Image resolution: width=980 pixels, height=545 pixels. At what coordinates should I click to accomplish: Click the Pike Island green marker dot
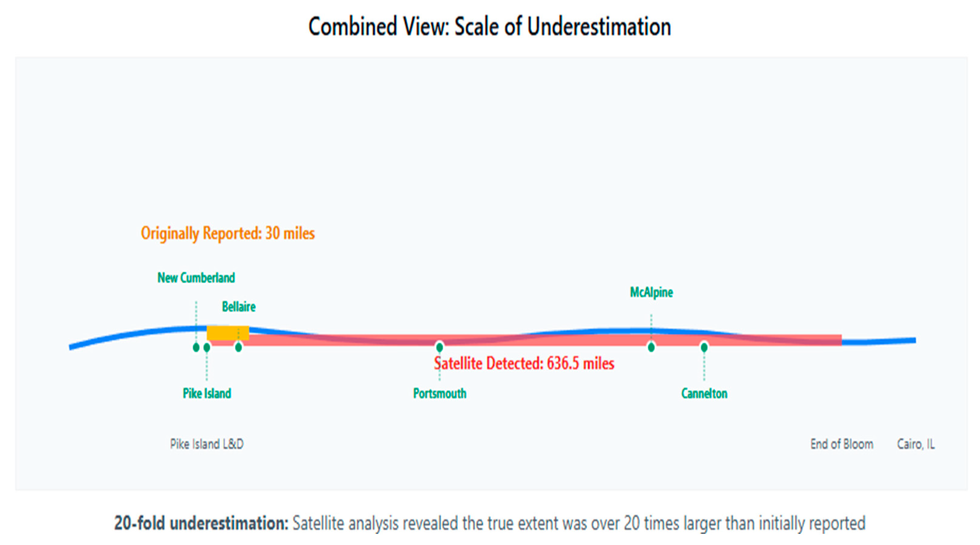(207, 347)
